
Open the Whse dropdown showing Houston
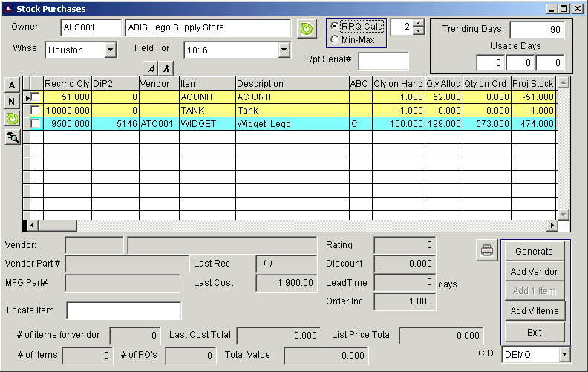[x=111, y=50]
